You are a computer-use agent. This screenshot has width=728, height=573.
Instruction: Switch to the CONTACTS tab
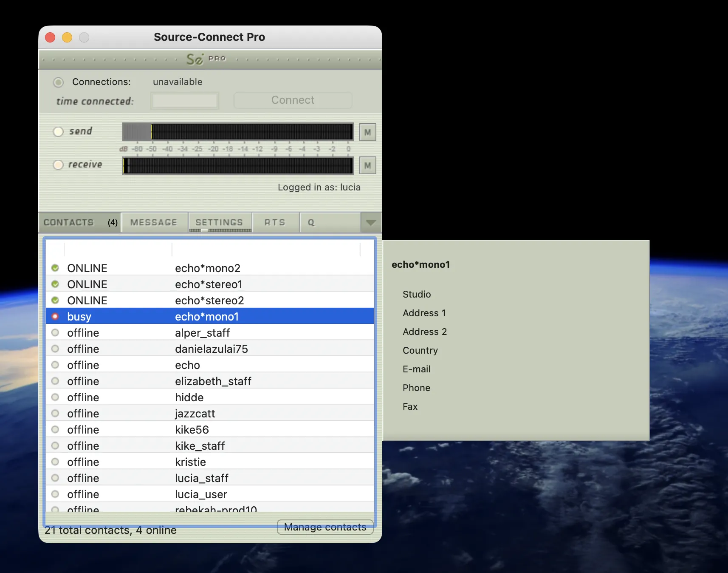click(80, 222)
